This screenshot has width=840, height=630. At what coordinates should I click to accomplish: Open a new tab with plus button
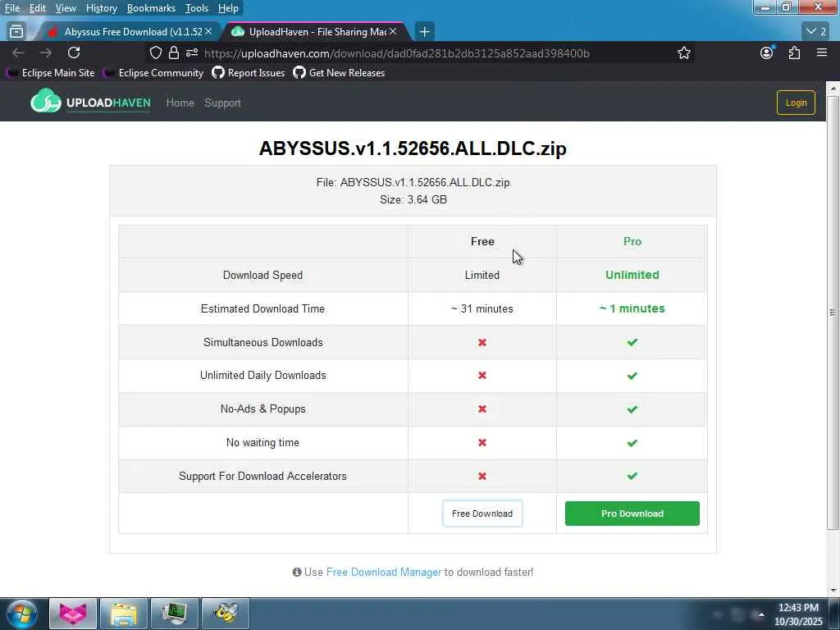tap(424, 32)
